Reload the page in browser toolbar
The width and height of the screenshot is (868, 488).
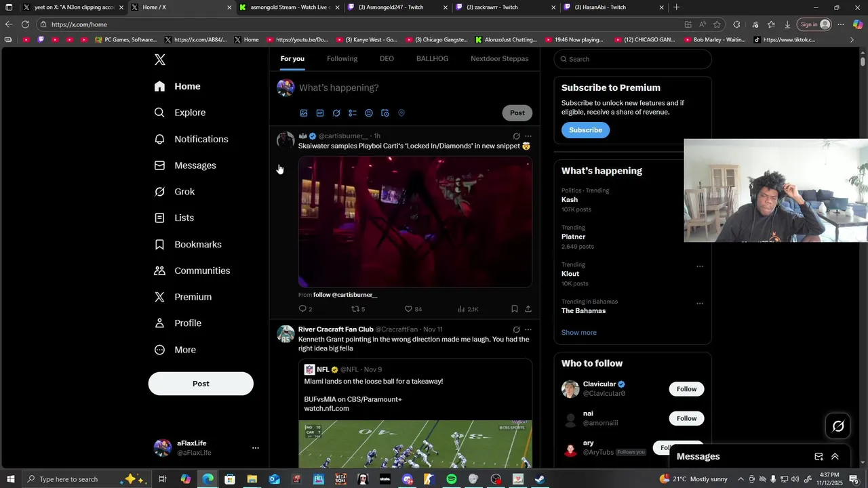coord(25,24)
